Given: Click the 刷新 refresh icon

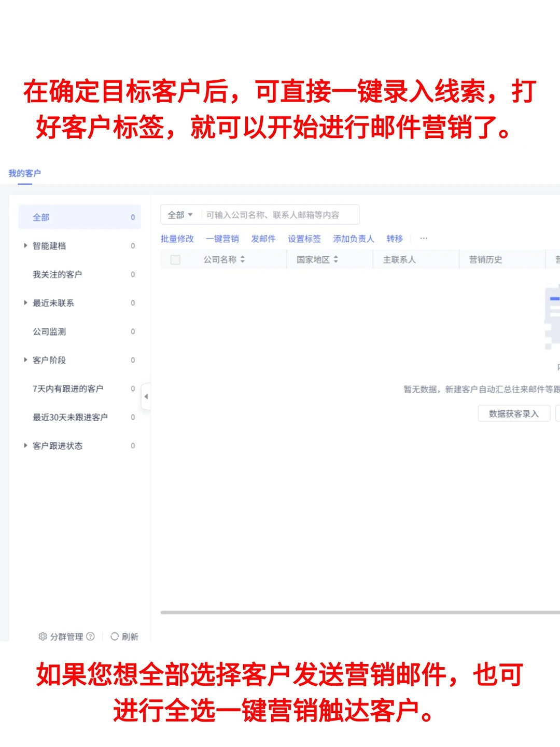Looking at the screenshot, I should click(114, 637).
